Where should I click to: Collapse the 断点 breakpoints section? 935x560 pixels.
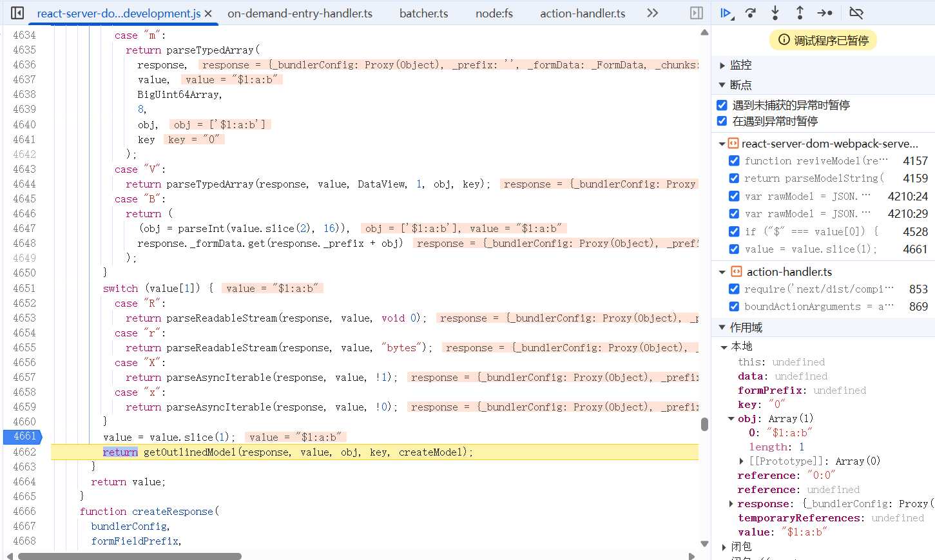722,85
